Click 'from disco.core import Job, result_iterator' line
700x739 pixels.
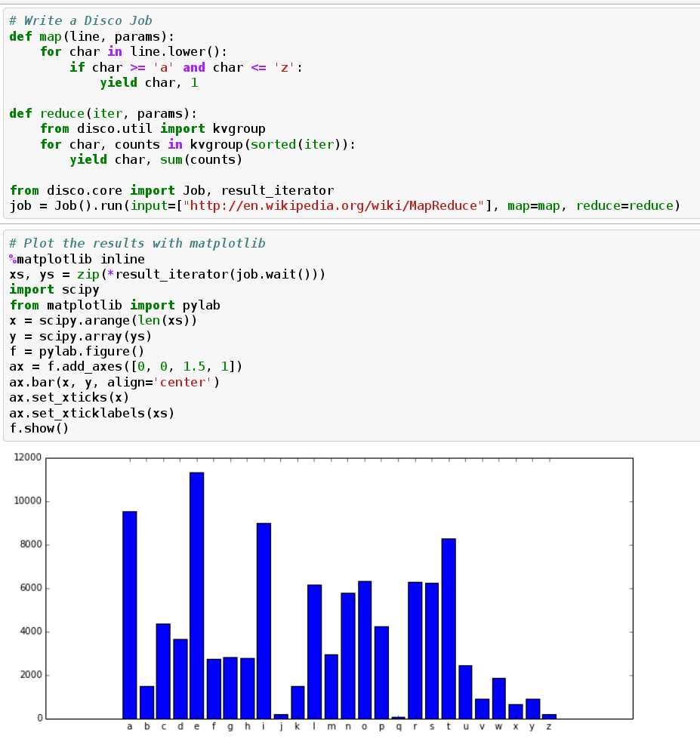(x=171, y=190)
